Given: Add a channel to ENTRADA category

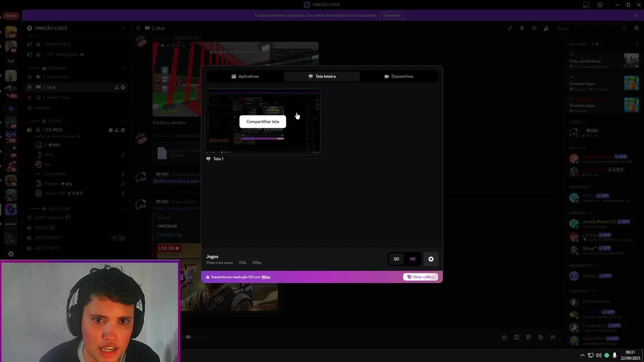Looking at the screenshot, I should [x=123, y=68].
